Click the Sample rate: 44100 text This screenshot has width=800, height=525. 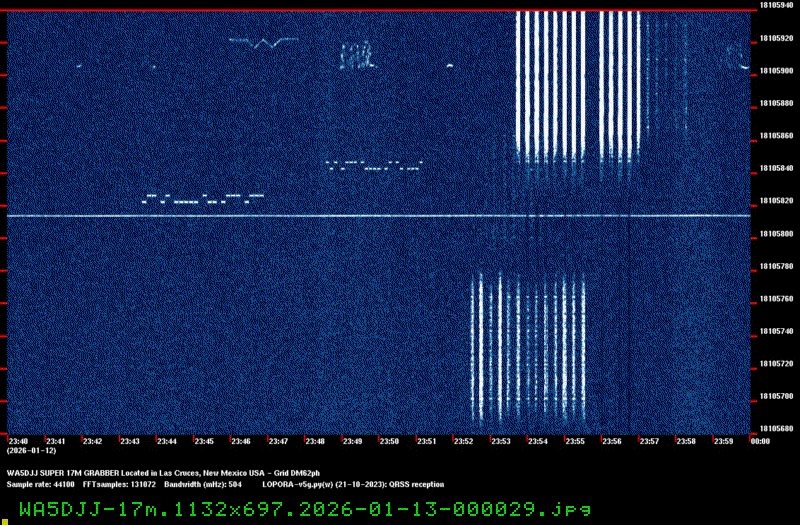pyautogui.click(x=40, y=485)
